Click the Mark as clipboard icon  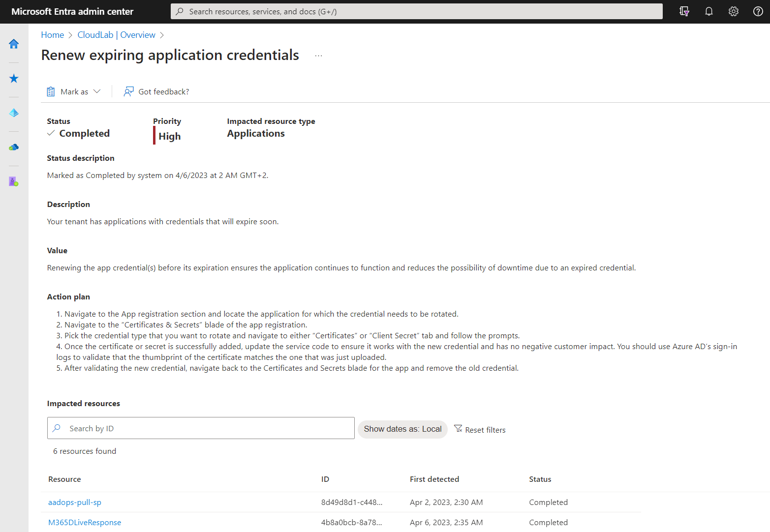(51, 91)
